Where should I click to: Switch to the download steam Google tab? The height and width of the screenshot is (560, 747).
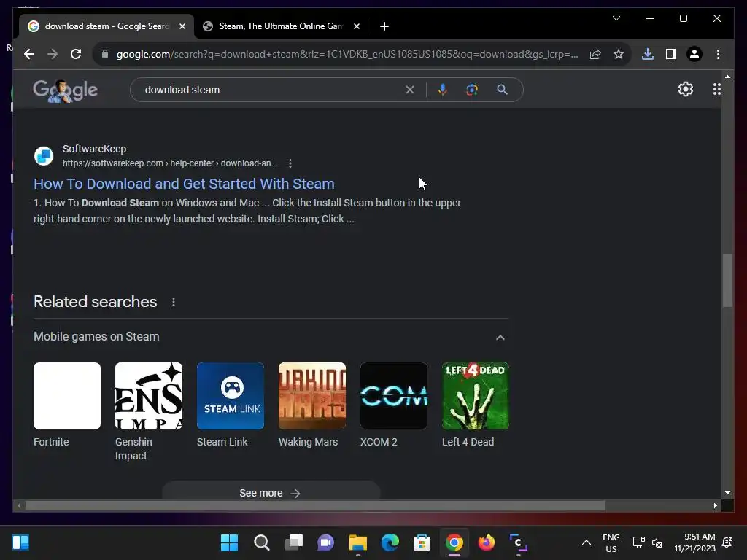[x=107, y=26]
